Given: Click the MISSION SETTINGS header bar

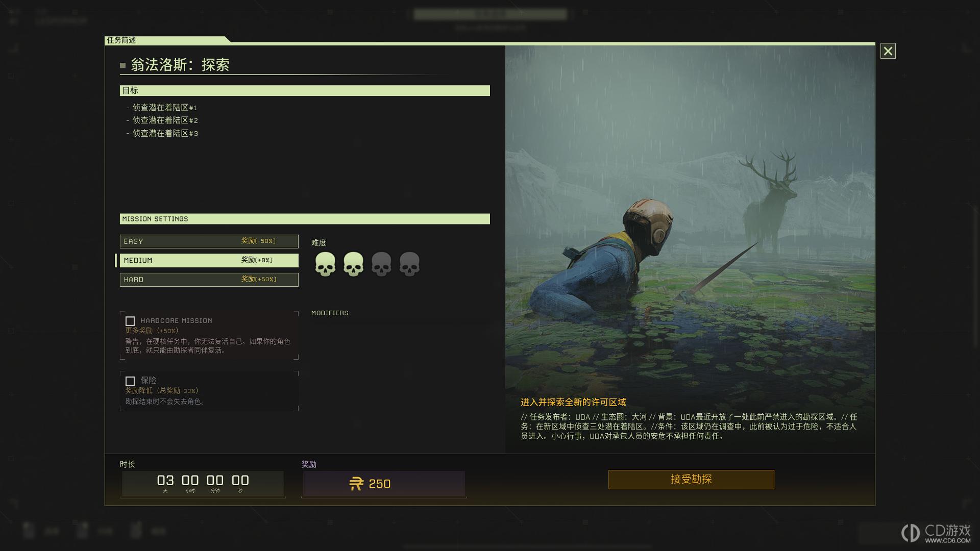Looking at the screenshot, I should [305, 219].
